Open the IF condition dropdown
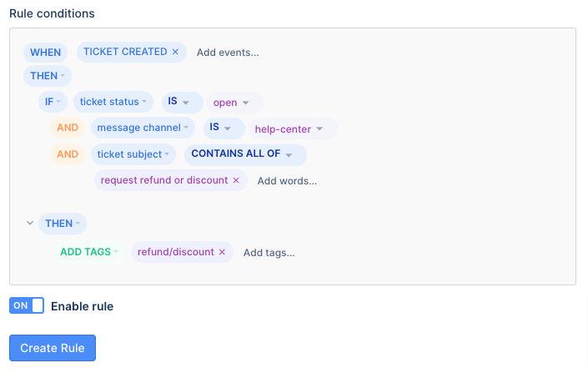Image resolution: width=588 pixels, height=383 pixels. (x=53, y=102)
